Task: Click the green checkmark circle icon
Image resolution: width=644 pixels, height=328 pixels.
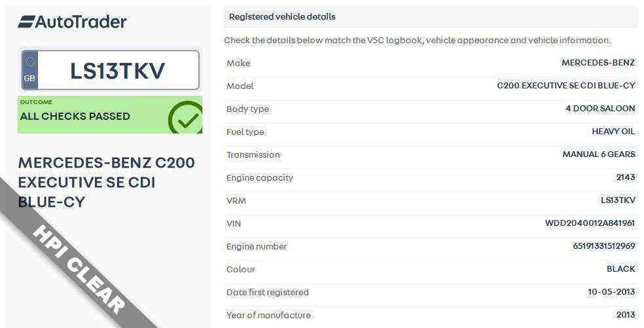Action: click(x=185, y=118)
